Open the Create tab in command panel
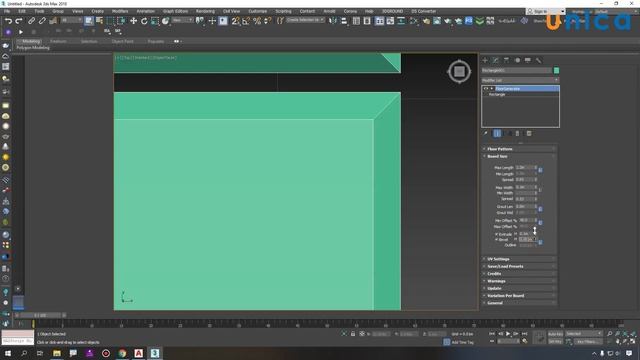This screenshot has height=360, width=640. [485, 60]
